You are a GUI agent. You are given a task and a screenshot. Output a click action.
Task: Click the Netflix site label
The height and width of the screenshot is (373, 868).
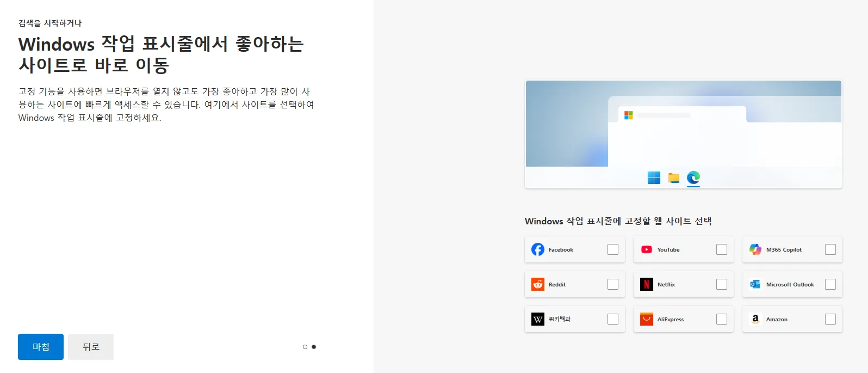(x=666, y=285)
